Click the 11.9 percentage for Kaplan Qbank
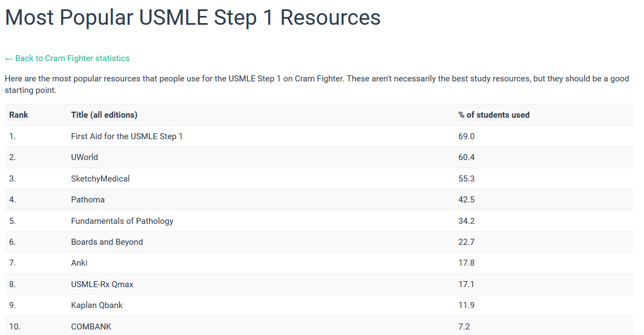Viewport: 644px width, 335px height. point(466,305)
